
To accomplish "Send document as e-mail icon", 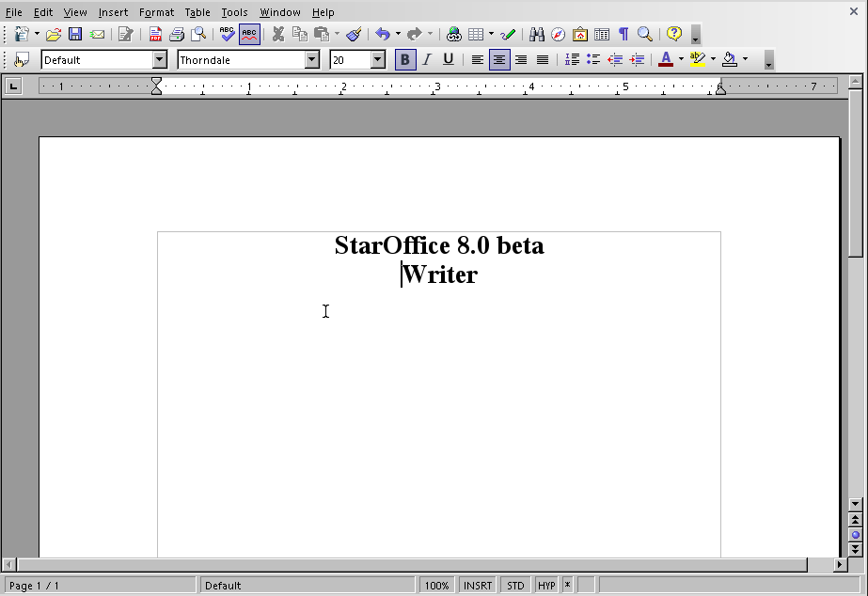I will point(98,34).
